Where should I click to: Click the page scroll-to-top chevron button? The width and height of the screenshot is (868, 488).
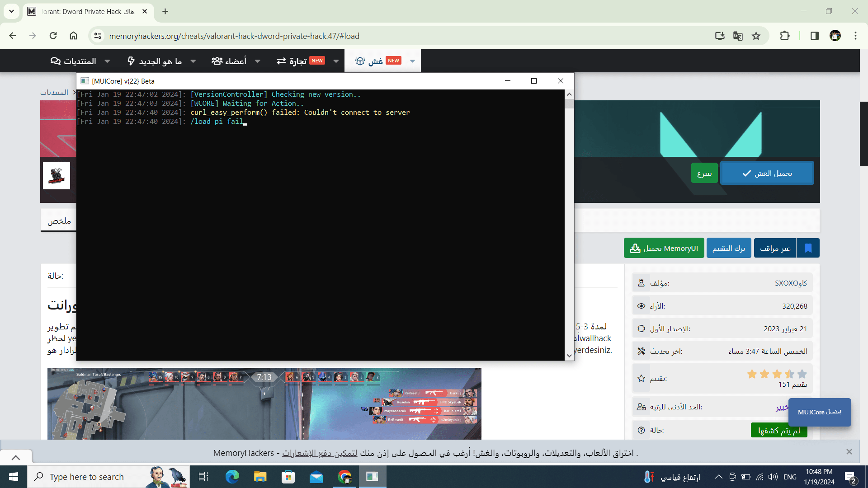(x=16, y=457)
